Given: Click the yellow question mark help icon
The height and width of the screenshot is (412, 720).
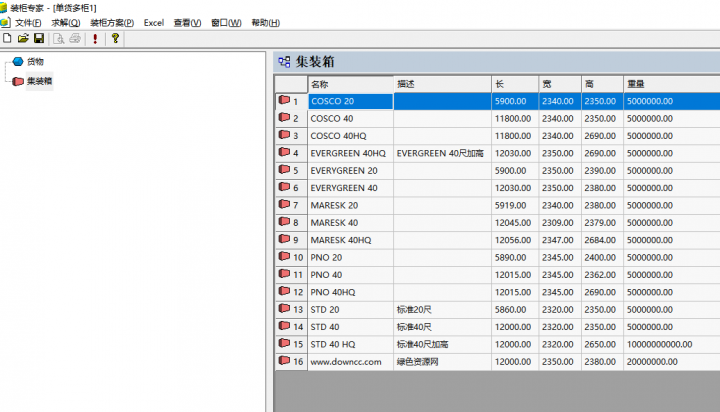Looking at the screenshot, I should (x=116, y=38).
